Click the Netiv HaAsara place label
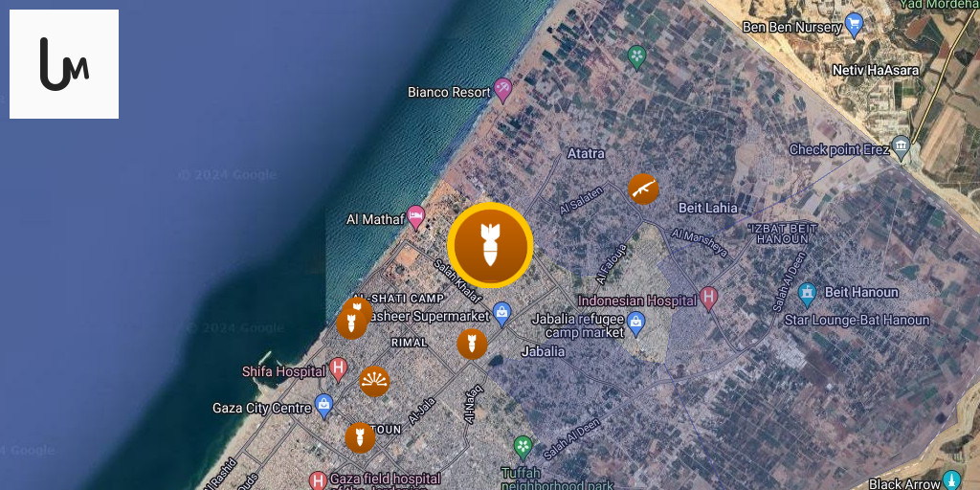980x490 pixels. click(876, 70)
